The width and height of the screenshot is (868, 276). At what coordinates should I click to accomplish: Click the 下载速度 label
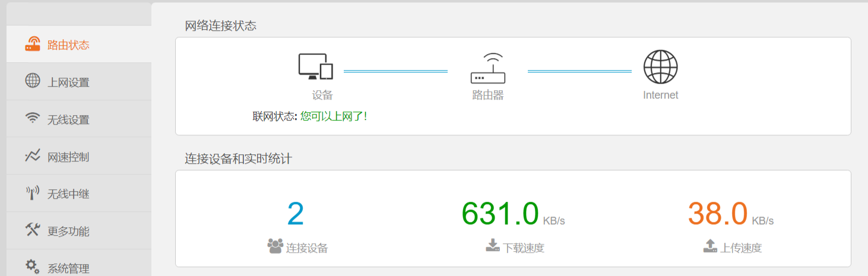524,248
